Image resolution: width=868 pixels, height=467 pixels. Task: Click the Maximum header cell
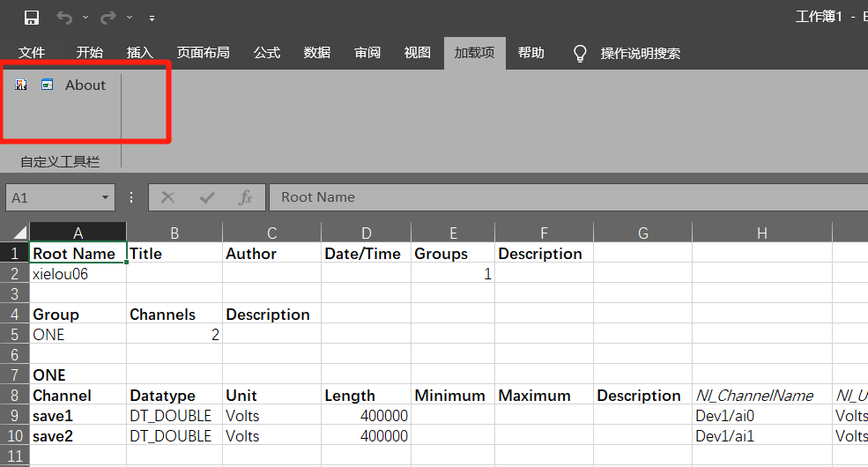545,396
